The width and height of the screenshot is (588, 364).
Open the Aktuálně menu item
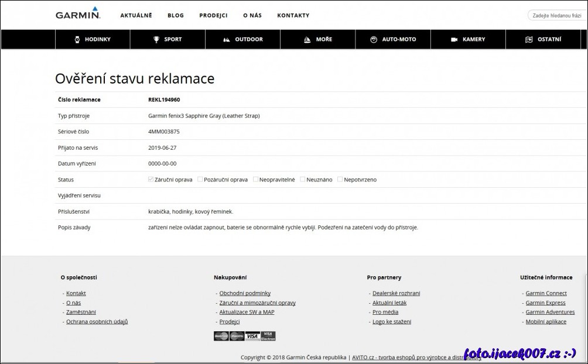coord(136,15)
